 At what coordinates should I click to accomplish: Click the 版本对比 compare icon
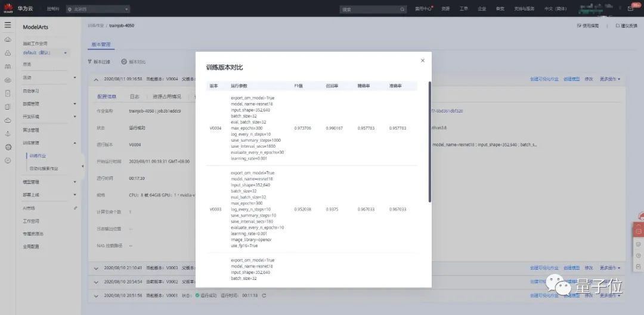coord(124,62)
